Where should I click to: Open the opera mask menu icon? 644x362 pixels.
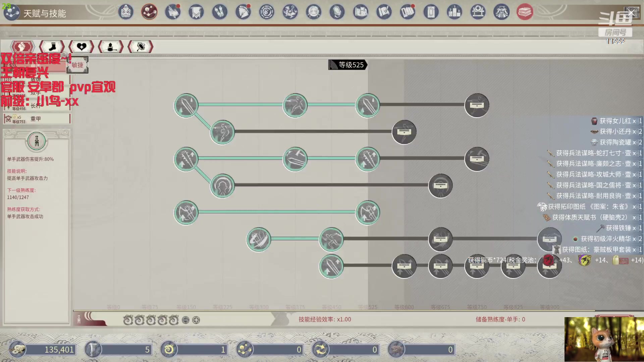pos(126,12)
